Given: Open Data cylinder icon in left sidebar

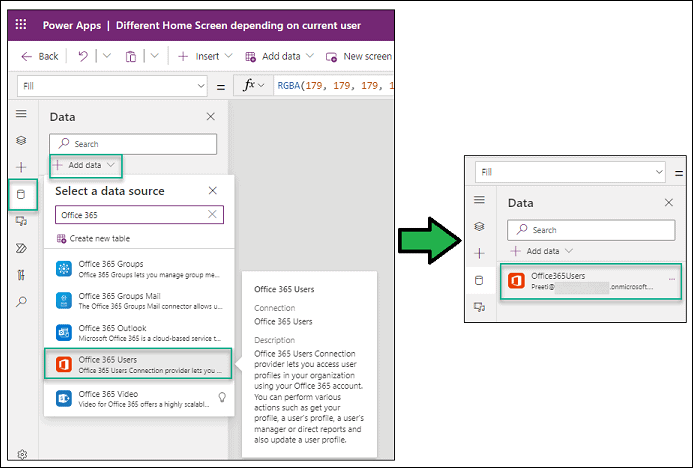Looking at the screenshot, I should 21,194.
